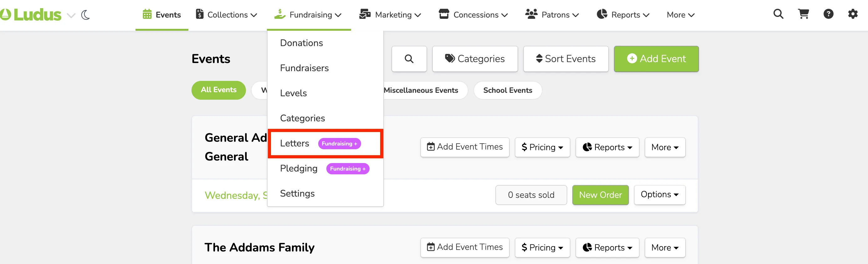Click the Sort Events button
868x264 pixels.
[566, 59]
